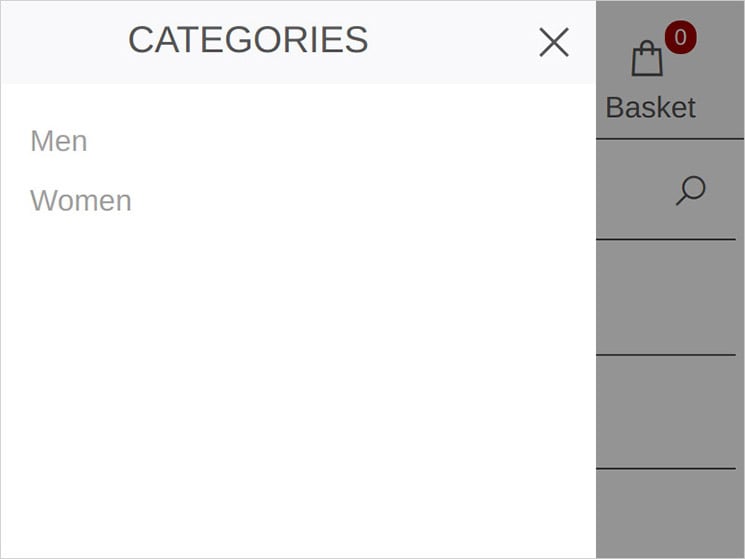This screenshot has width=745, height=559.
Task: Click blank space right of Women item
Action: pyautogui.click(x=363, y=200)
